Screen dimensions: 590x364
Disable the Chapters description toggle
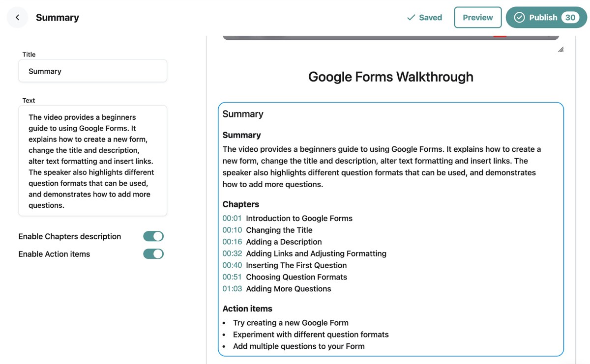[x=153, y=236]
